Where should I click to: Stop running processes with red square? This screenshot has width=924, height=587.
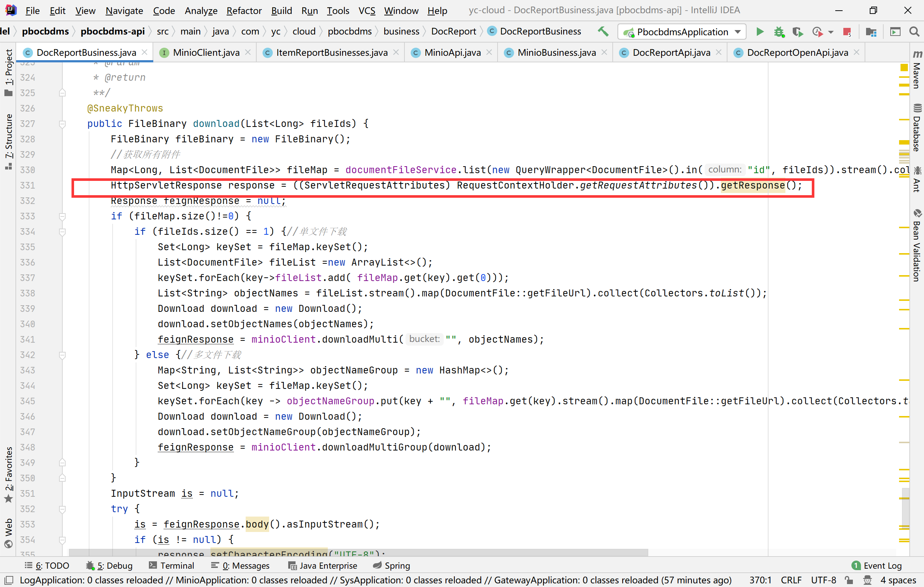pyautogui.click(x=847, y=32)
